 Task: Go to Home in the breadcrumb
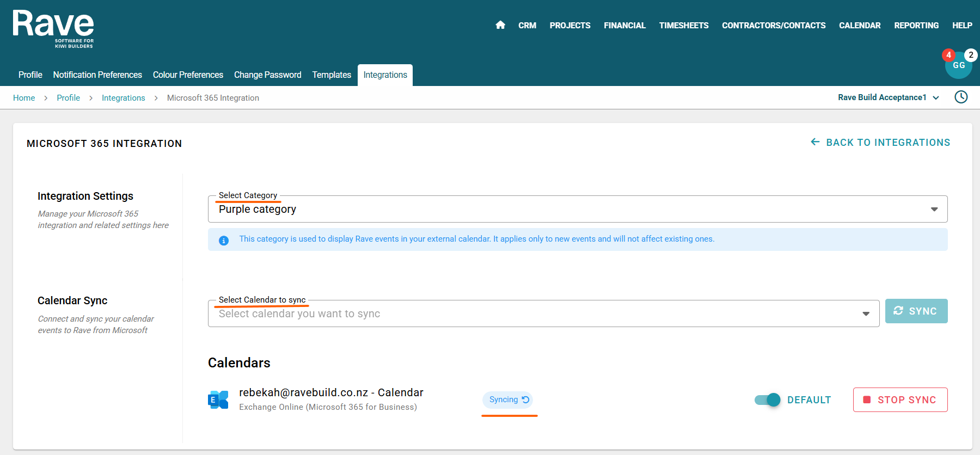coord(24,98)
